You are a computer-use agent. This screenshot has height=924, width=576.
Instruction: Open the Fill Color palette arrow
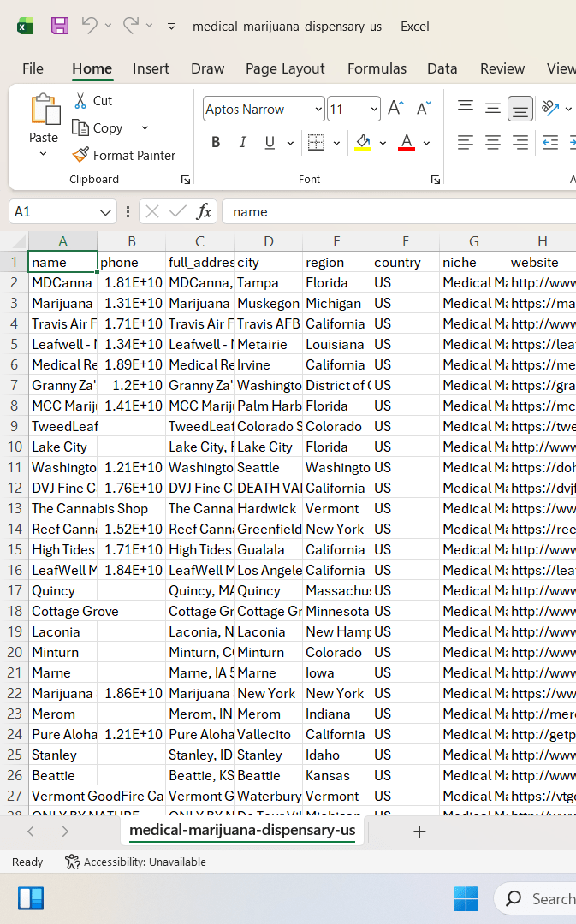[x=383, y=143]
